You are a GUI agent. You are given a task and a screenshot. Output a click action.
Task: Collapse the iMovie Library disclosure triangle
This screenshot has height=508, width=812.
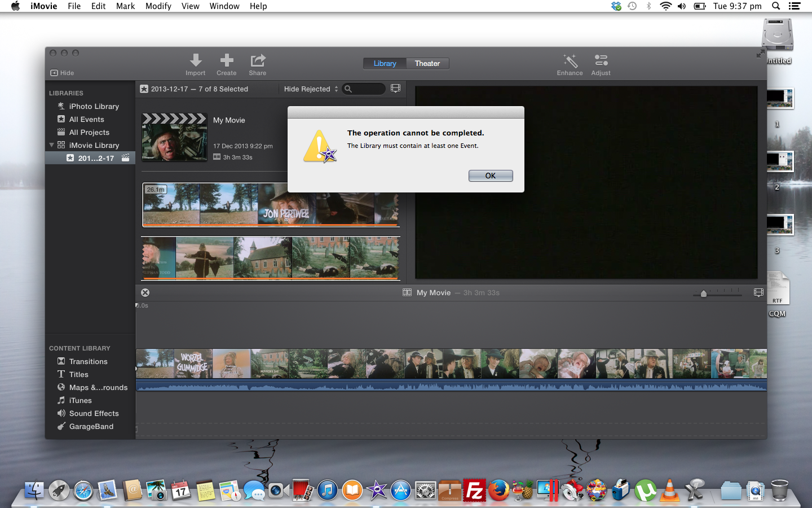click(x=51, y=145)
